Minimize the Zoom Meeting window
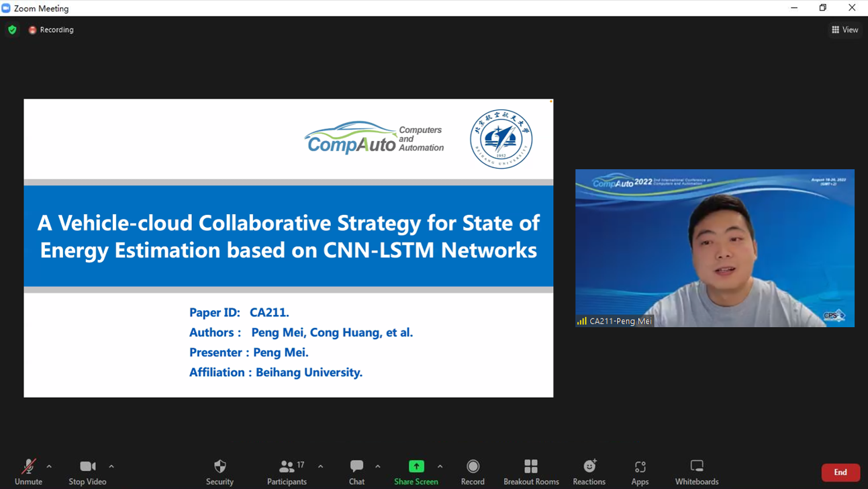 794,8
